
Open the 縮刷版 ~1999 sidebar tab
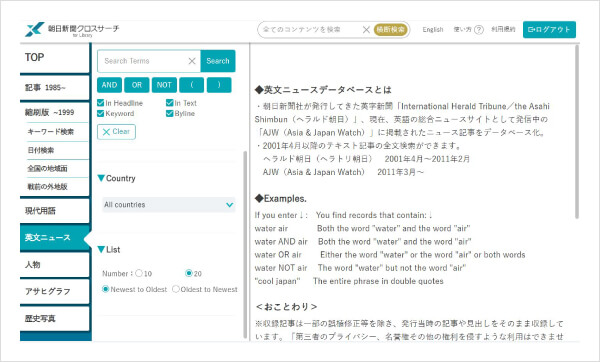click(55, 113)
